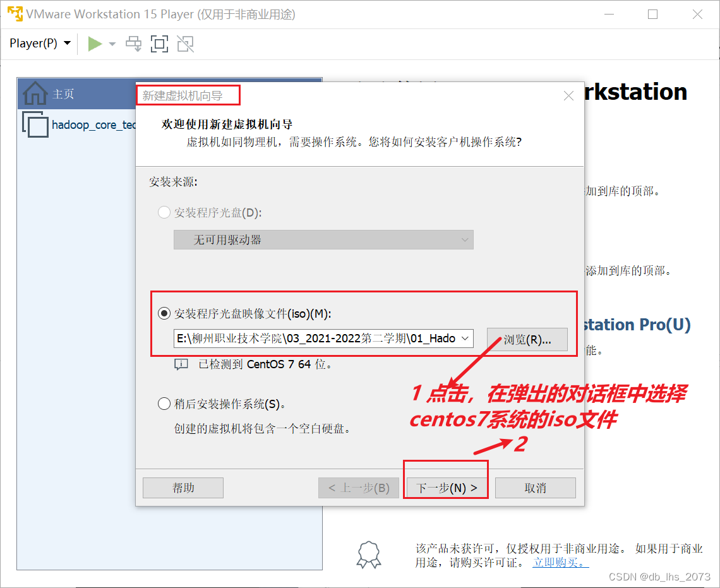The image size is (720, 588).
Task: Enter full screen mode icon
Action: pyautogui.click(x=159, y=44)
